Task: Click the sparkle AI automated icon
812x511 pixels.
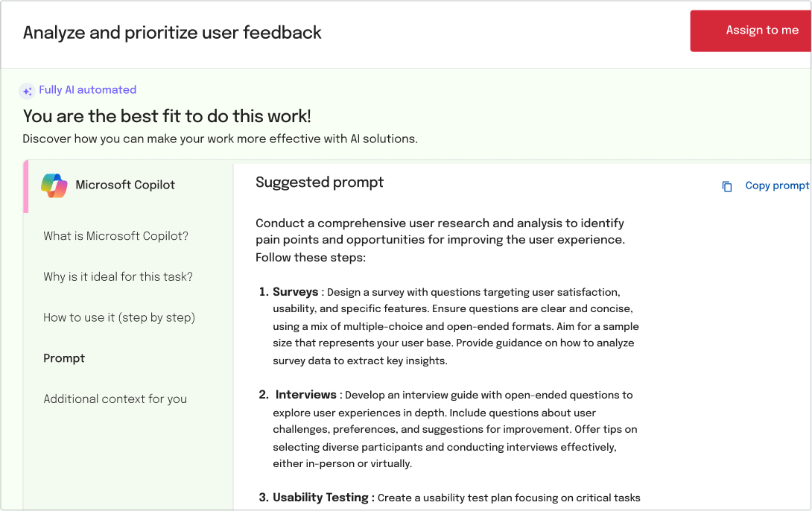Action: (x=27, y=91)
